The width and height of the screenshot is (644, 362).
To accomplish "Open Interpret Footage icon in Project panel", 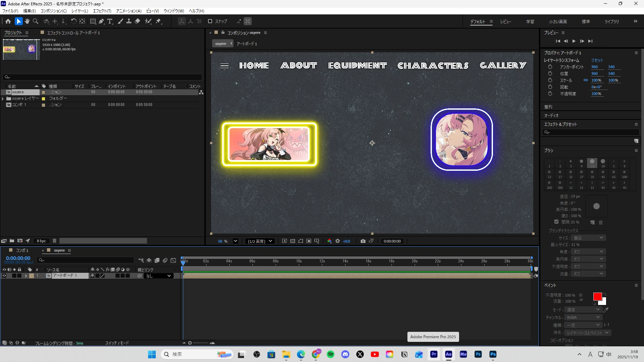I will coord(4,241).
